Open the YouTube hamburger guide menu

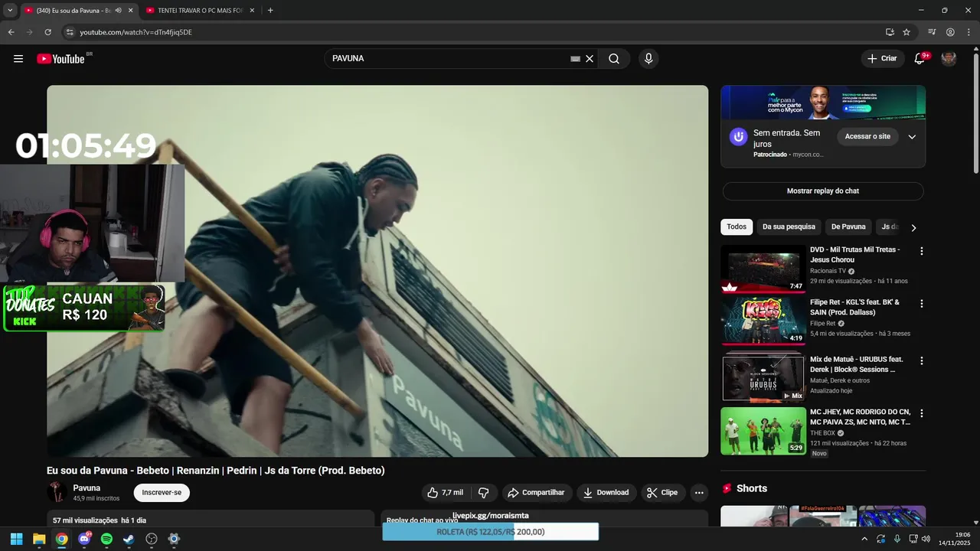(18, 59)
